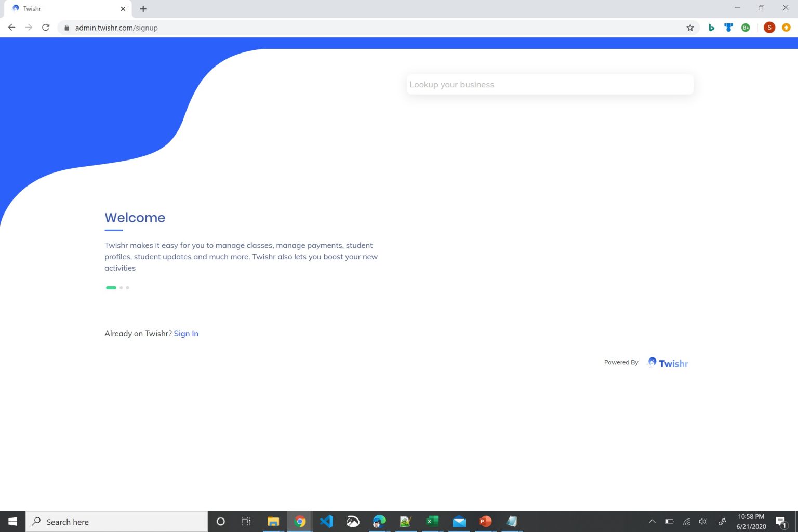Follow the Sign In link
798x532 pixels.
(x=186, y=334)
